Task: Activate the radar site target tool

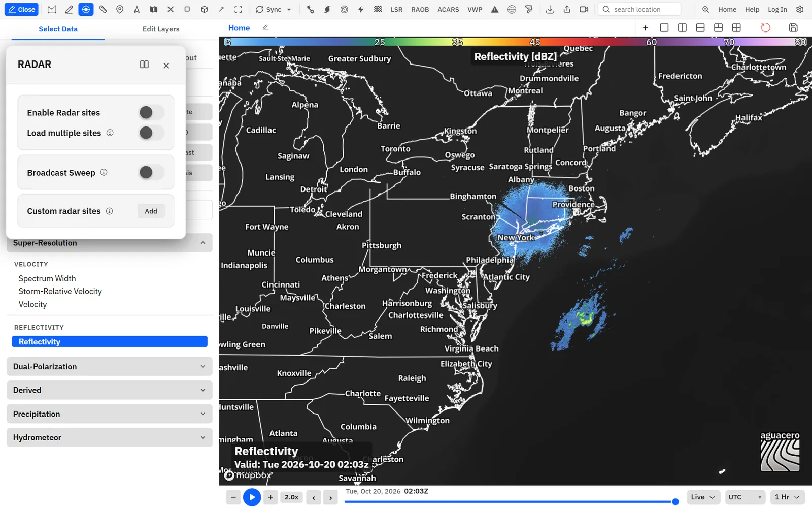Action: pos(86,9)
